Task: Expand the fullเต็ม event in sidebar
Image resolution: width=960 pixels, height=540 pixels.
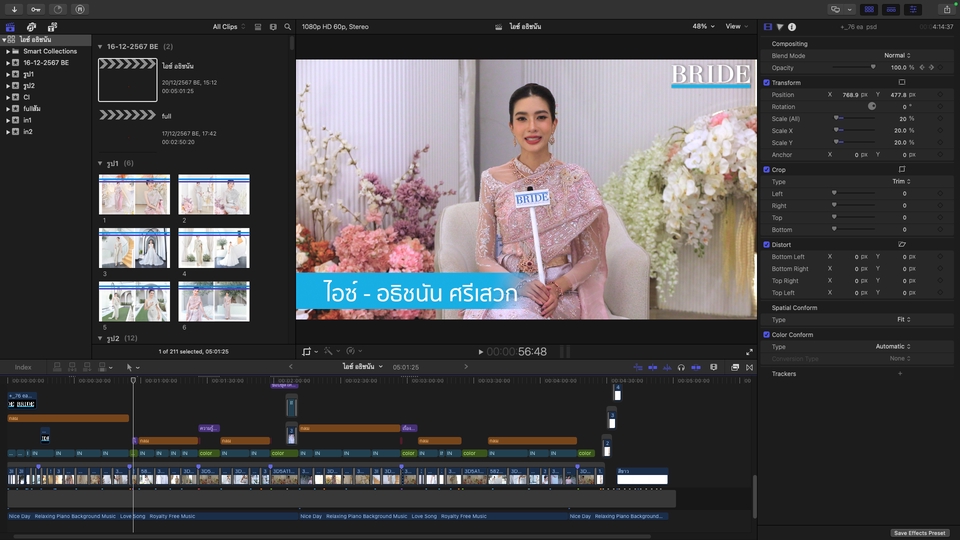Action: pos(8,109)
